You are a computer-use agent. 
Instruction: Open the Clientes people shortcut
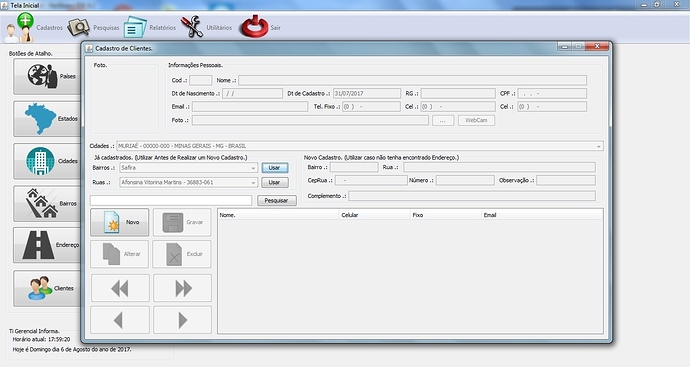(48, 288)
